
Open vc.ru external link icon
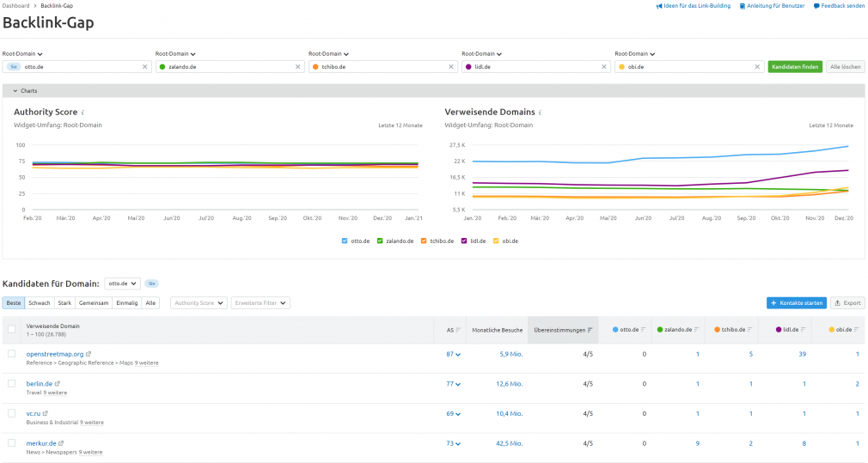pos(46,414)
